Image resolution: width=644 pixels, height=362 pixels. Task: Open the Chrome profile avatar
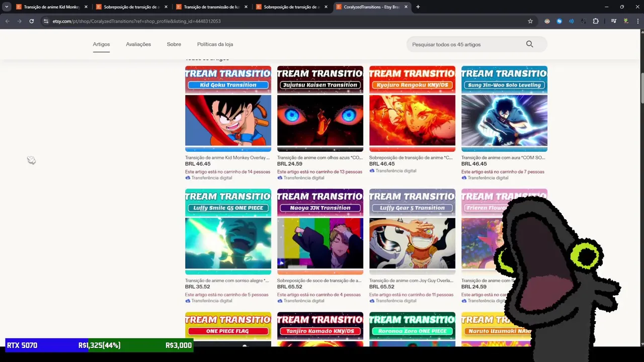pos(626,21)
